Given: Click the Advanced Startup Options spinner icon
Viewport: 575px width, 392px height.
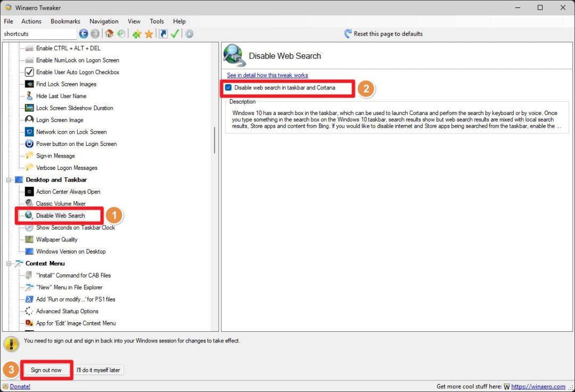Looking at the screenshot, I should pyautogui.click(x=29, y=312).
